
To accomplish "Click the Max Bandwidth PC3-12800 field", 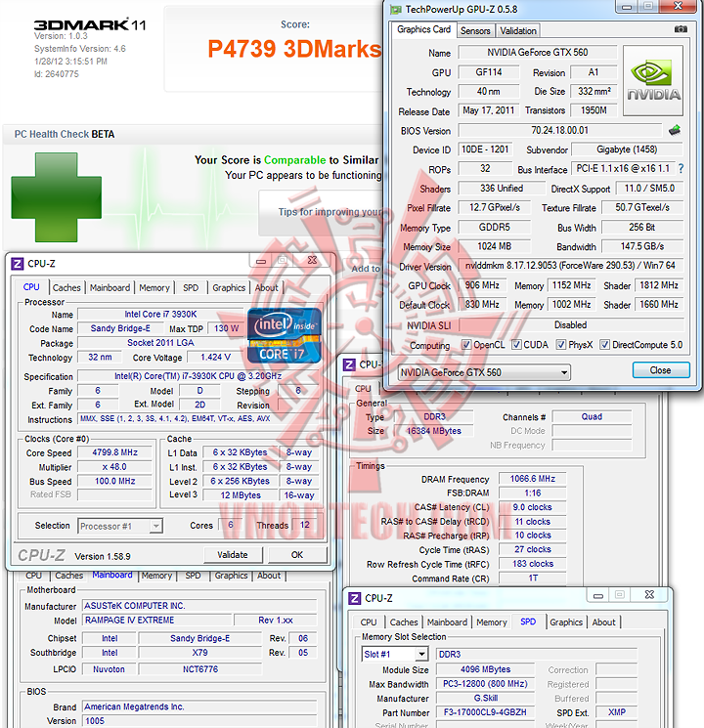I will 485,684.
